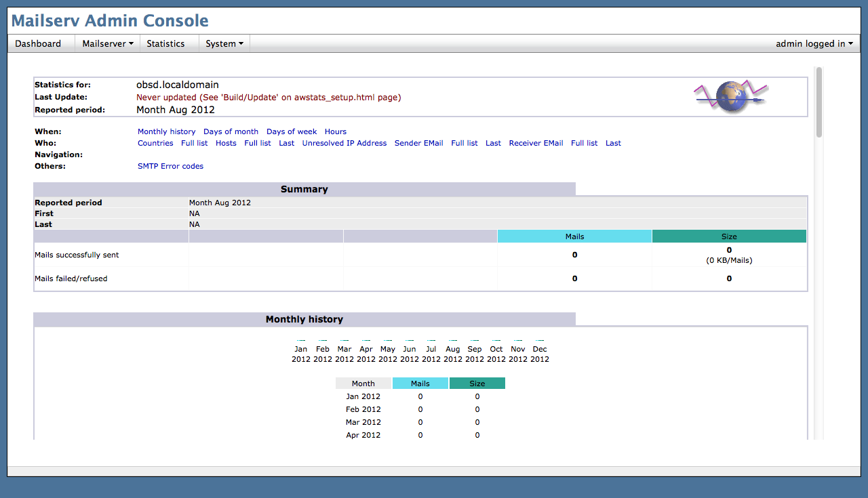The height and width of the screenshot is (498, 868).
Task: Click the 'Apr 2012' row in the history table
Action: 420,435
